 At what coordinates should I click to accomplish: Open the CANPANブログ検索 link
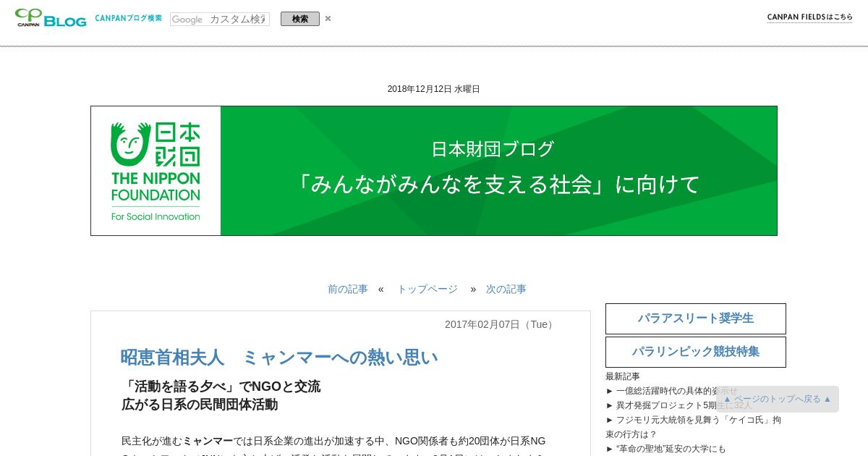coord(129,18)
